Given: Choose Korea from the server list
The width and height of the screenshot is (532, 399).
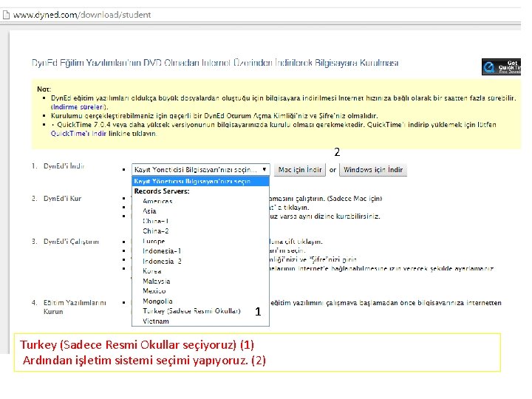Looking at the screenshot, I should coord(152,271).
